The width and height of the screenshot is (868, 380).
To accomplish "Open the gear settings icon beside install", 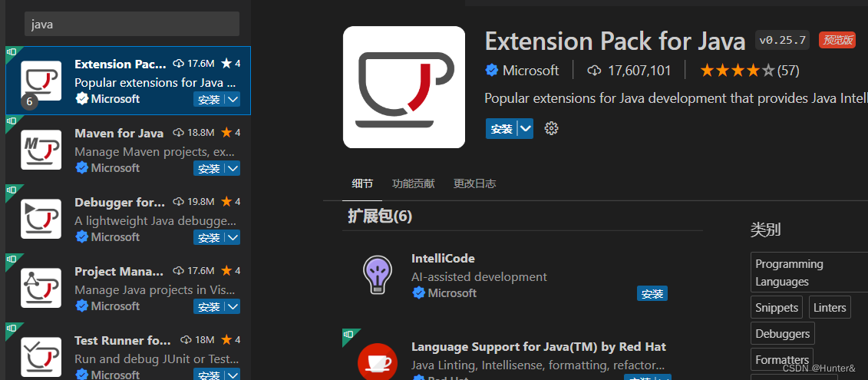I will pyautogui.click(x=551, y=128).
